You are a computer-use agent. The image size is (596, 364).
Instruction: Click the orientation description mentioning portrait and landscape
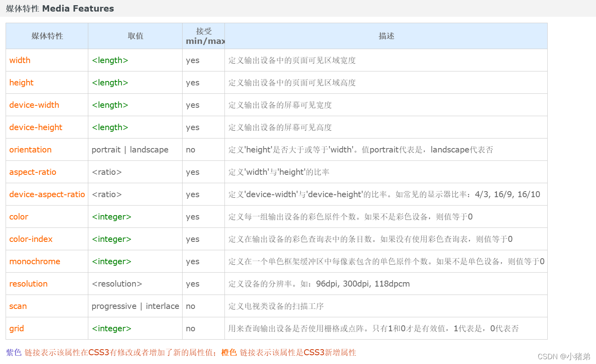point(361,150)
